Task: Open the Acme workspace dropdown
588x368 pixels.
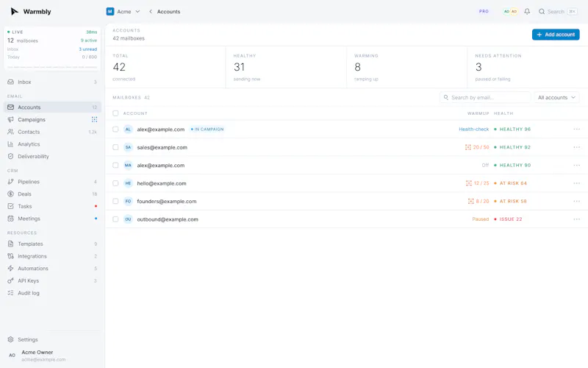Action: coord(123,12)
